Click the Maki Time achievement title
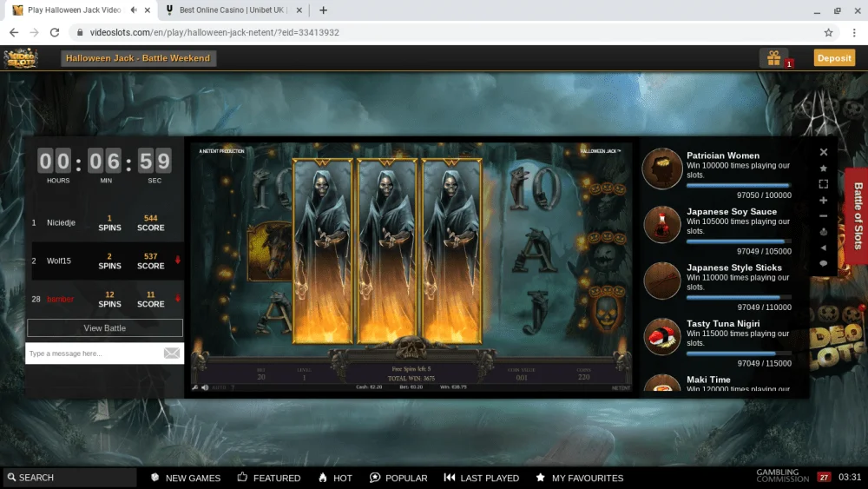 click(x=708, y=380)
